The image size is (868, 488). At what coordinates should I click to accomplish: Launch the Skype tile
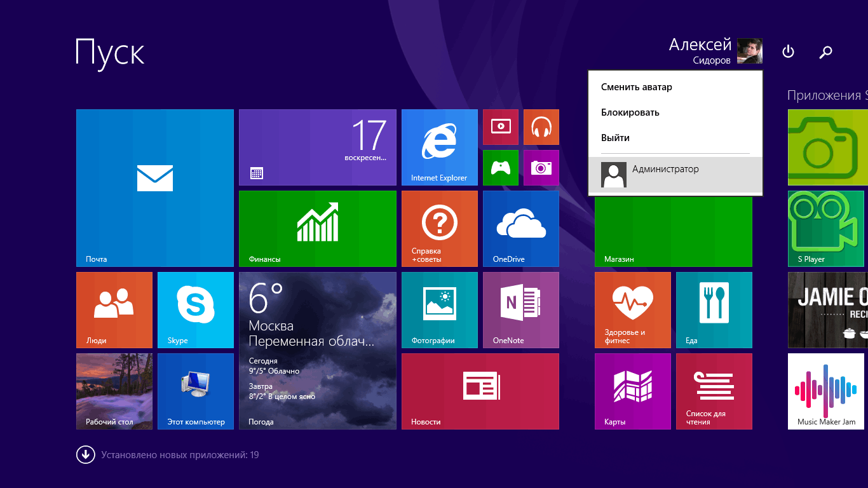(196, 310)
